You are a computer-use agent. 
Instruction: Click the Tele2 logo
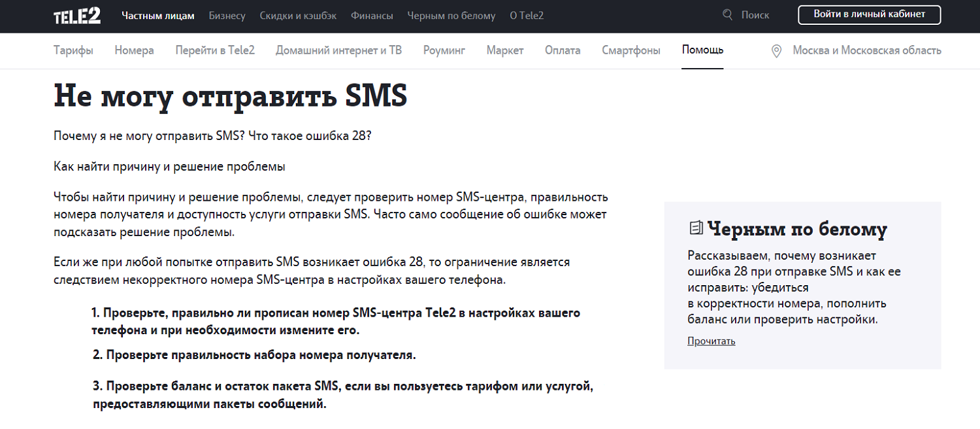coord(77,16)
